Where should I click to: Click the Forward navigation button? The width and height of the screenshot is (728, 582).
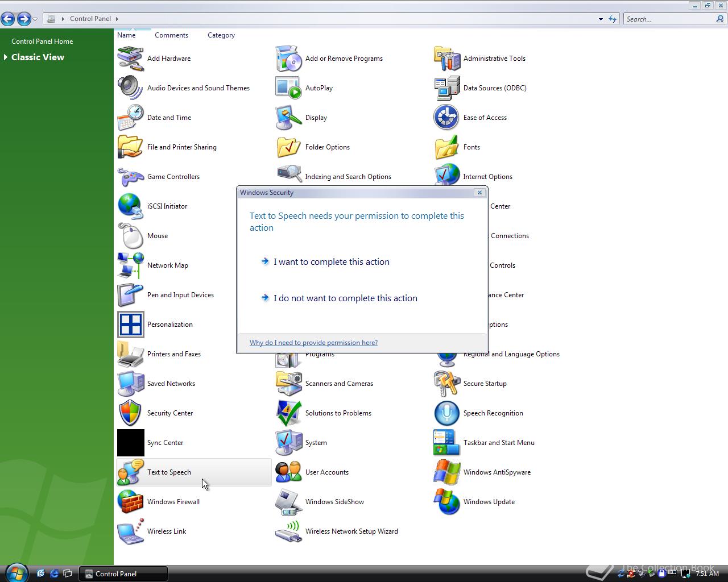pos(24,19)
